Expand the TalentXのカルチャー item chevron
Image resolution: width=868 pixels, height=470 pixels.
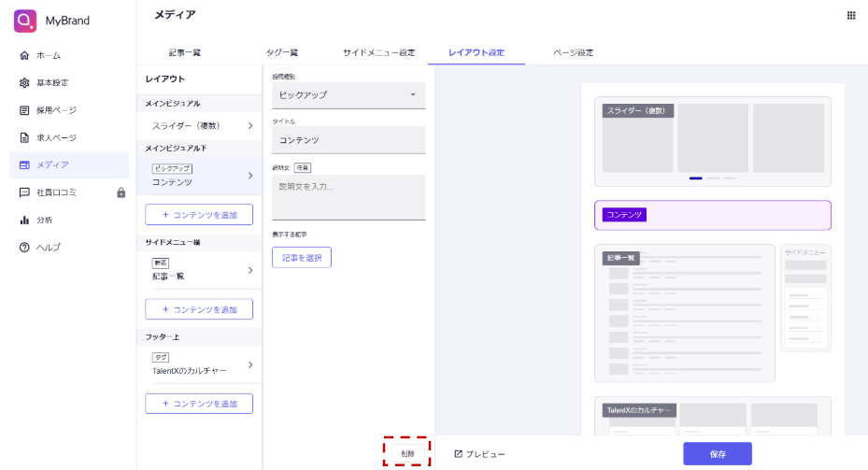pos(249,364)
